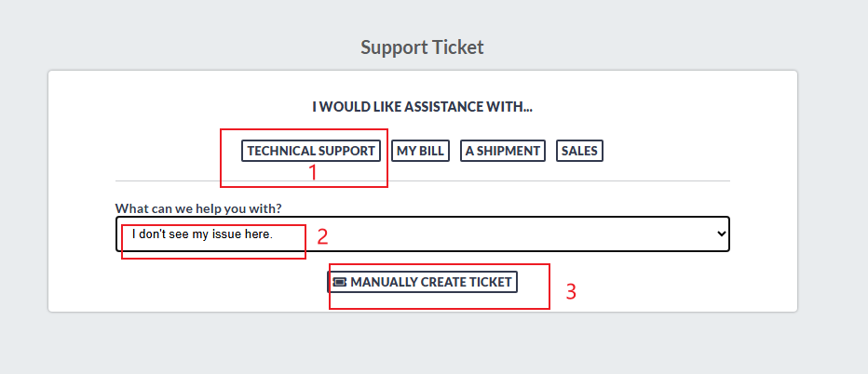Click the red number 2 annotation
Image resolution: width=868 pixels, height=374 pixels.
(322, 236)
